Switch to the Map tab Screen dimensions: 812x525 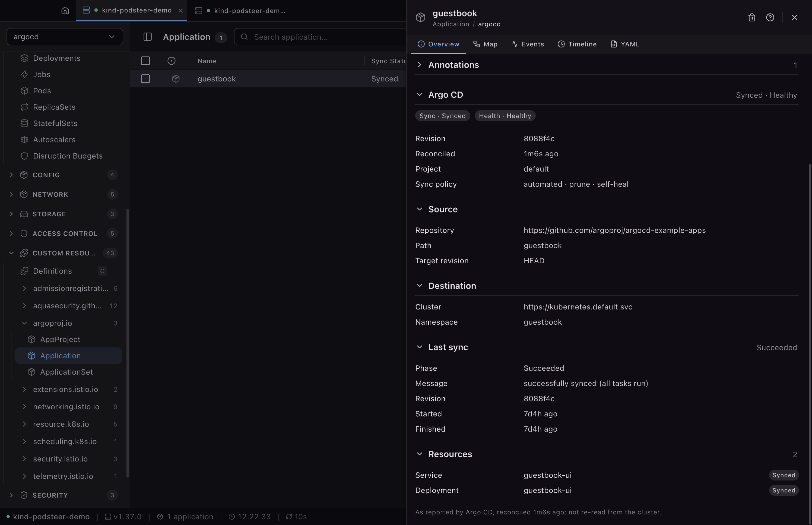(x=485, y=44)
